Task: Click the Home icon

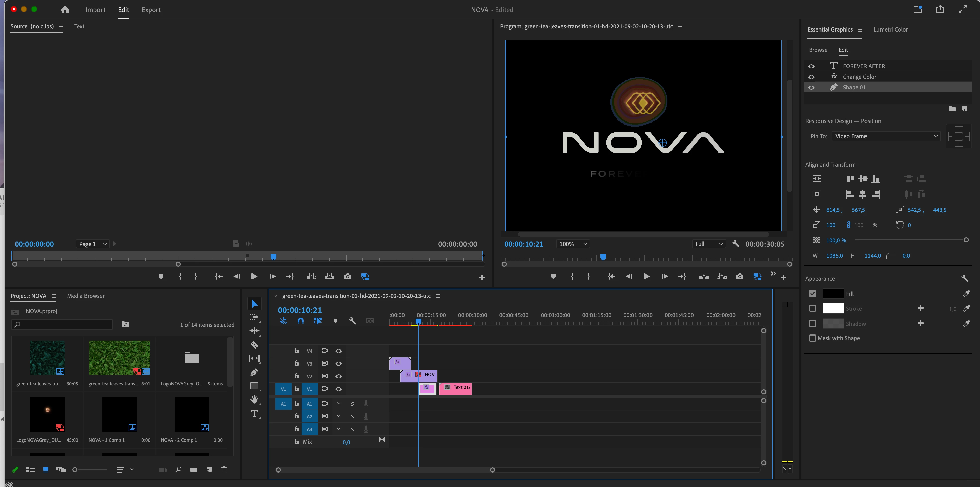Action: [x=65, y=10]
